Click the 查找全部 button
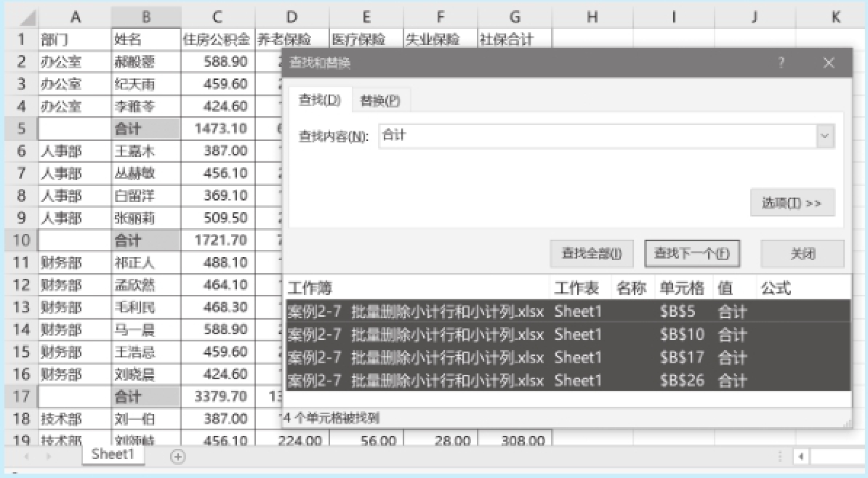 [x=592, y=254]
